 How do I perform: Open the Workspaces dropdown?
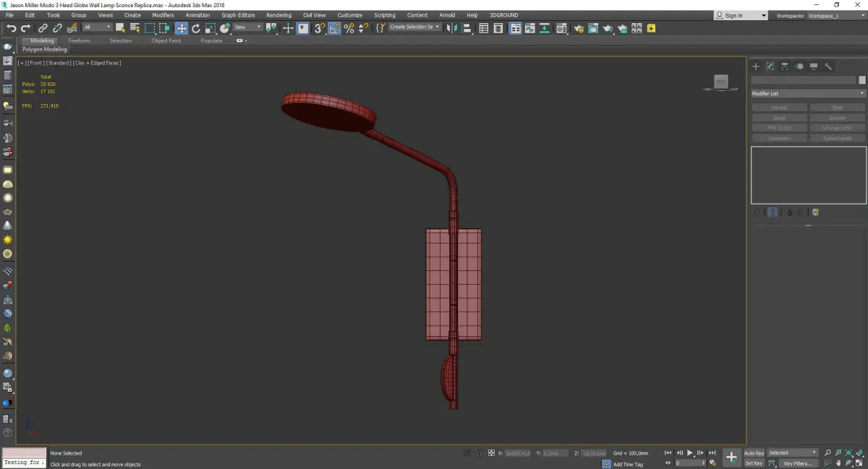coord(835,15)
